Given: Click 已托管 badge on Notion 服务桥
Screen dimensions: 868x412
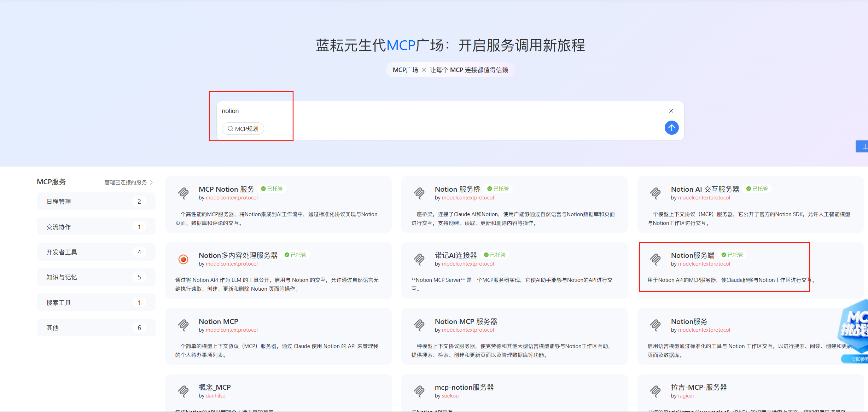Looking at the screenshot, I should pyautogui.click(x=498, y=189).
